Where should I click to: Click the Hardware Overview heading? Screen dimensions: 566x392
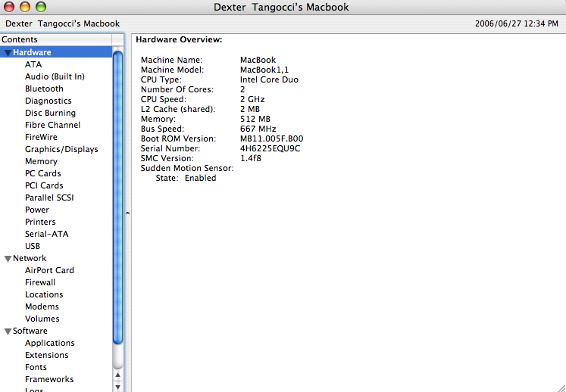tap(179, 39)
